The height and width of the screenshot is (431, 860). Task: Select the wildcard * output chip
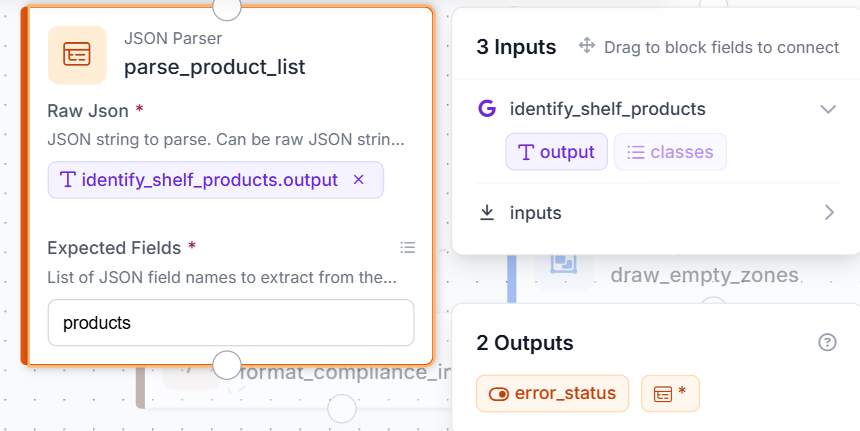670,393
